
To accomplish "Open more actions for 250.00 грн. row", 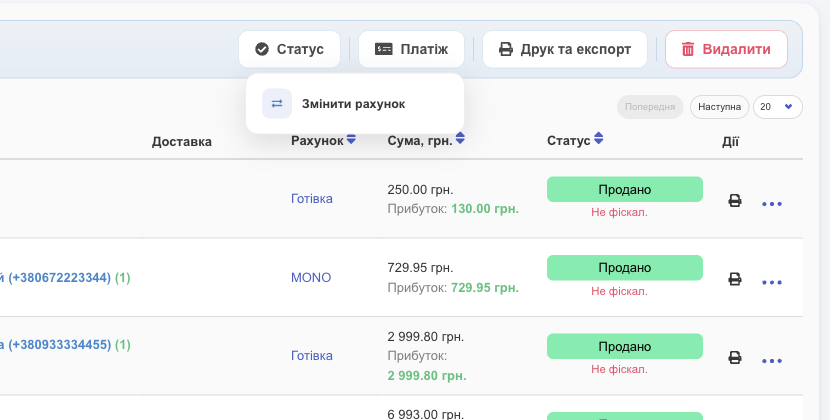I will click(772, 204).
